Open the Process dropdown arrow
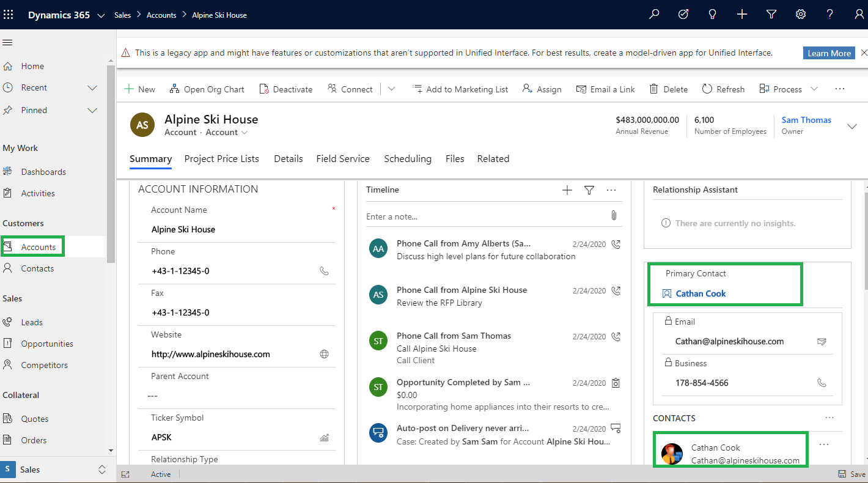 (814, 89)
